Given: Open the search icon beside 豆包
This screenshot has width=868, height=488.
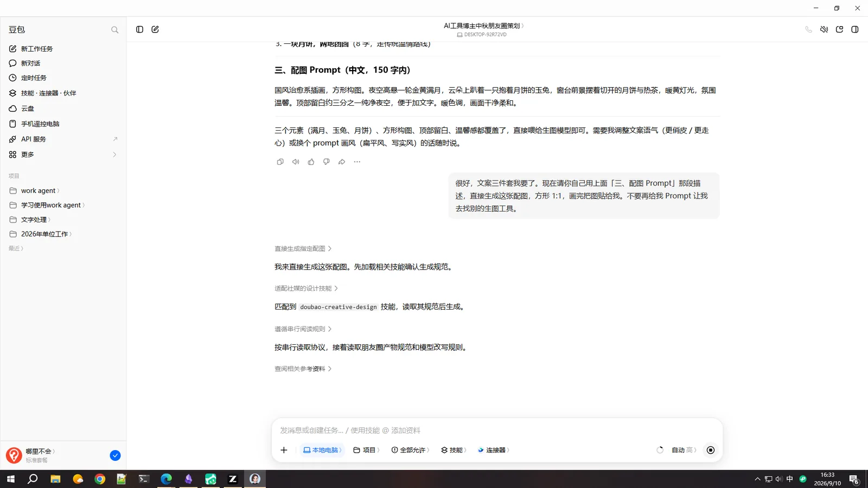Looking at the screenshot, I should tap(114, 30).
